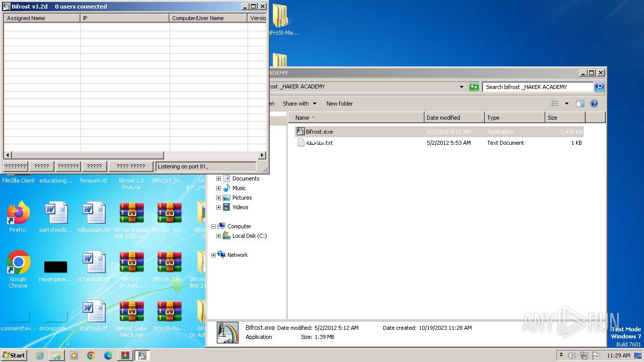Viewport: 644px width, 362px height.
Task: Select BiFrOsT_Kor... RAR archive on desktop
Action: coord(169,217)
